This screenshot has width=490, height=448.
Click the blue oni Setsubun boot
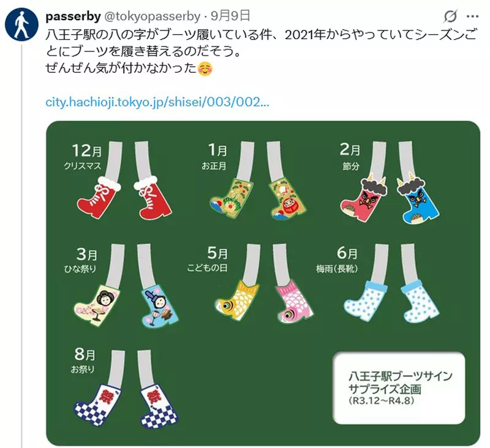[418, 200]
